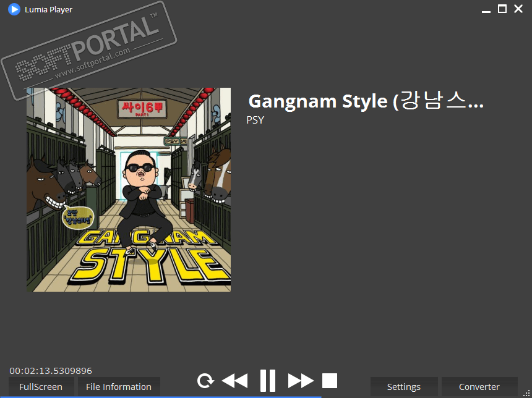Open the Settings panel
The width and height of the screenshot is (532, 398).
coord(404,386)
